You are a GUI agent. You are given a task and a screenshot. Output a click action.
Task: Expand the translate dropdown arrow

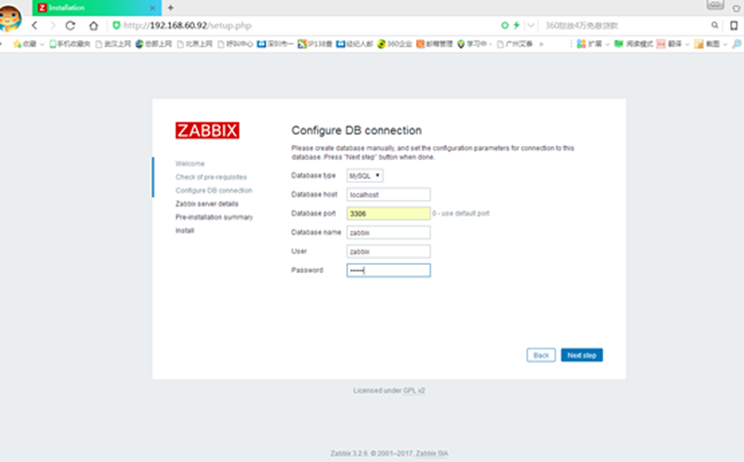point(687,44)
